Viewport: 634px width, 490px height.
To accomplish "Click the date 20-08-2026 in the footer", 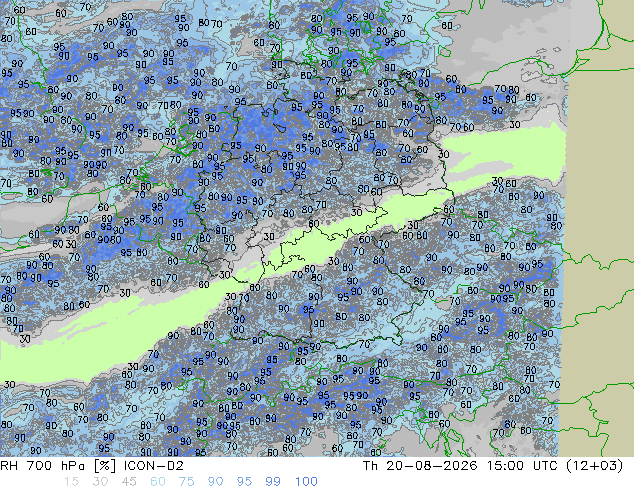I will tap(432, 466).
